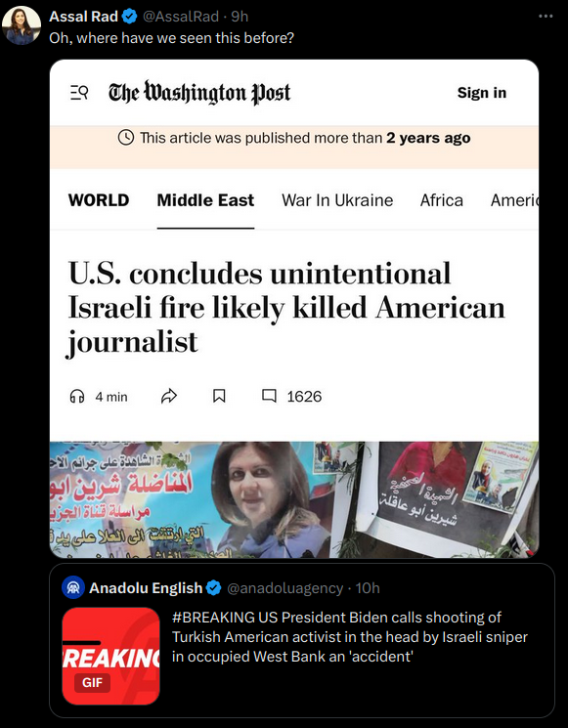The height and width of the screenshot is (728, 568).
Task: Click Anadolu English verified badge
Action: [x=213, y=588]
